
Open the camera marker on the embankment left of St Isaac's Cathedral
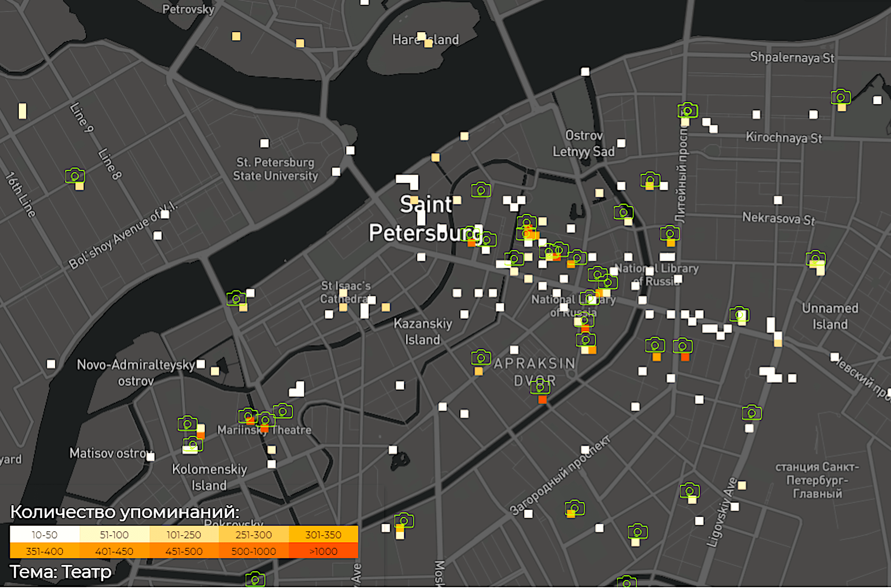[236, 298]
